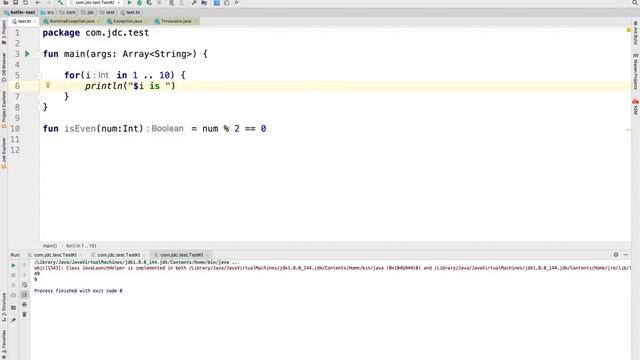Open the Structure tool window
The image size is (640, 360).
click(x=4, y=307)
